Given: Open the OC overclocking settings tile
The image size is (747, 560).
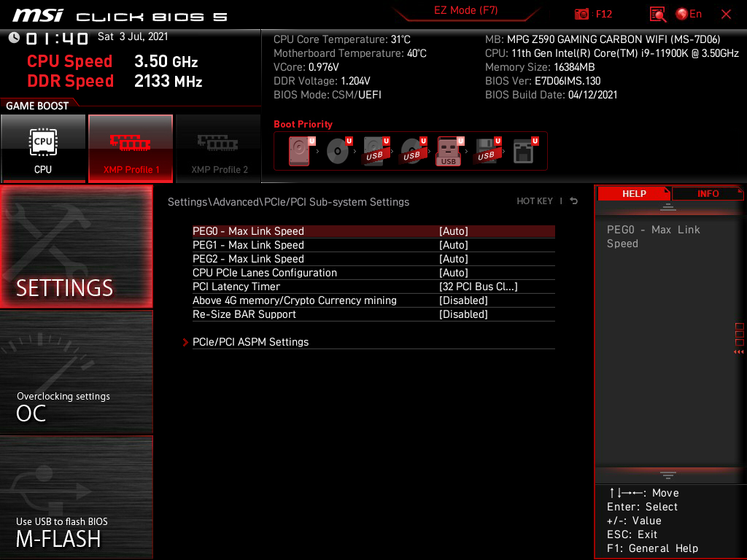Looking at the screenshot, I should pyautogui.click(x=76, y=372).
